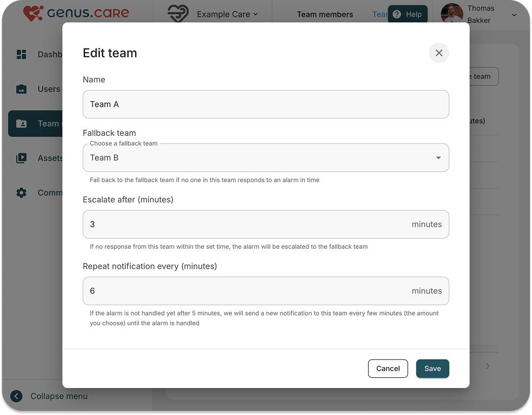Click the settings gear icon in sidebar
Viewport: 532px width, 415px height.
pyautogui.click(x=21, y=193)
